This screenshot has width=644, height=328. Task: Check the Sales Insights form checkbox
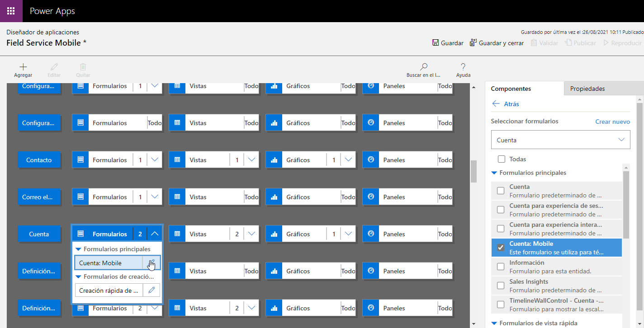[x=501, y=286]
